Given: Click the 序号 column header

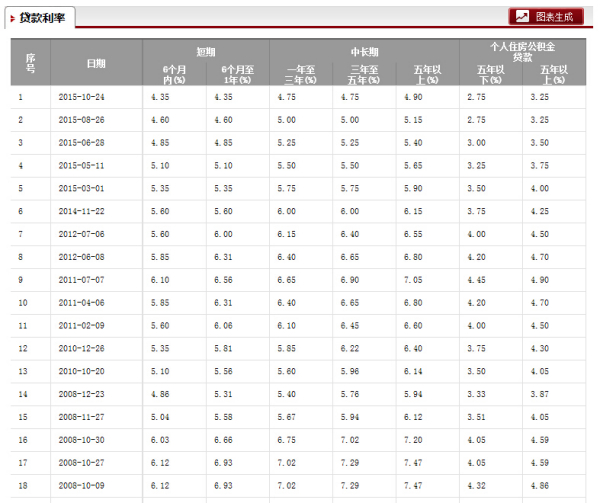Looking at the screenshot, I should tap(30, 63).
